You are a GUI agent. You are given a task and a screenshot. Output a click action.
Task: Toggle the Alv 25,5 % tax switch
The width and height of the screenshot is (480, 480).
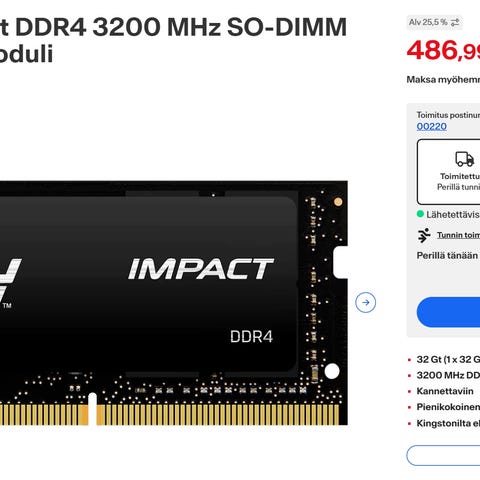434,23
